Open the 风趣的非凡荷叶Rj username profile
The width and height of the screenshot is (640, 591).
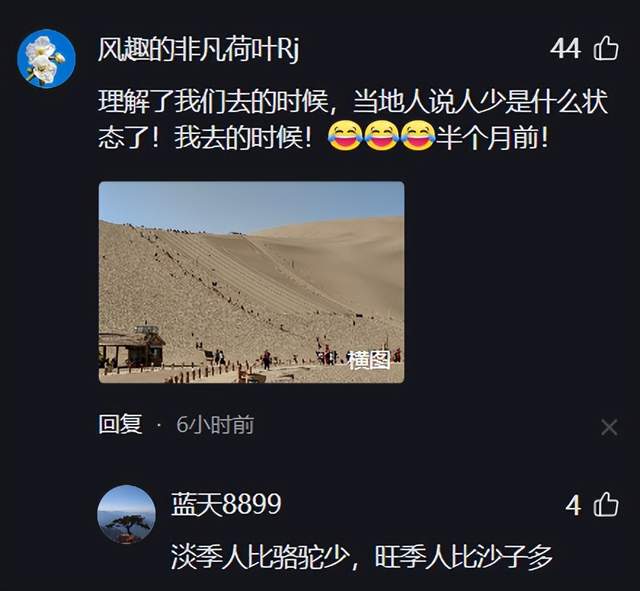pos(198,49)
